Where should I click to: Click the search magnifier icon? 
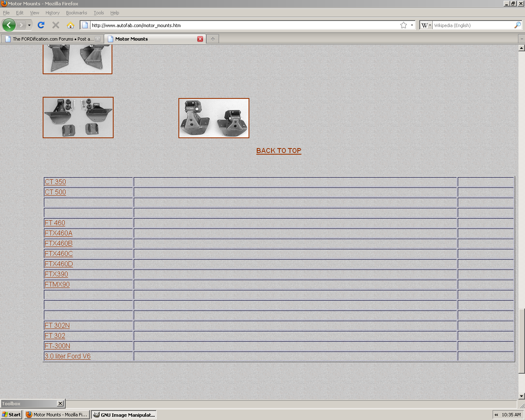coord(518,25)
